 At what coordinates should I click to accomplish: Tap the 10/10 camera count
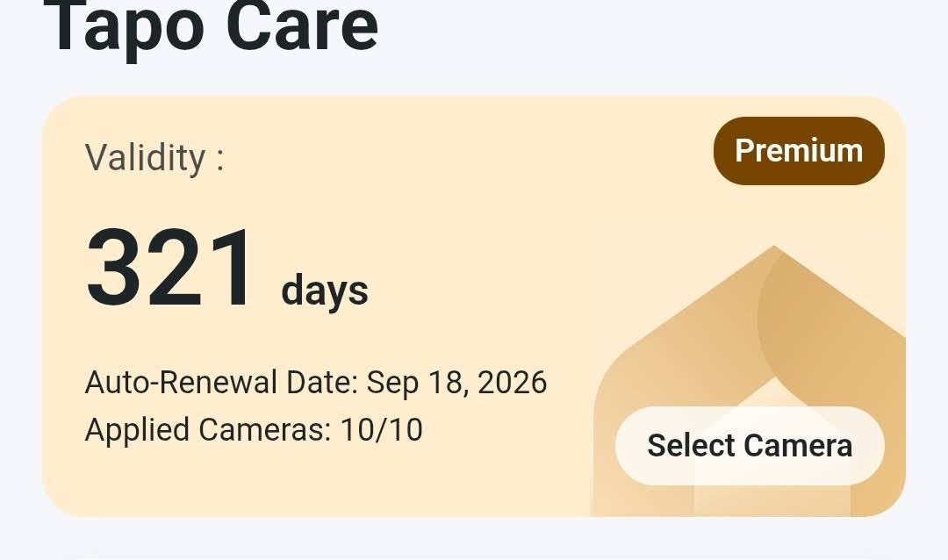click(x=382, y=430)
